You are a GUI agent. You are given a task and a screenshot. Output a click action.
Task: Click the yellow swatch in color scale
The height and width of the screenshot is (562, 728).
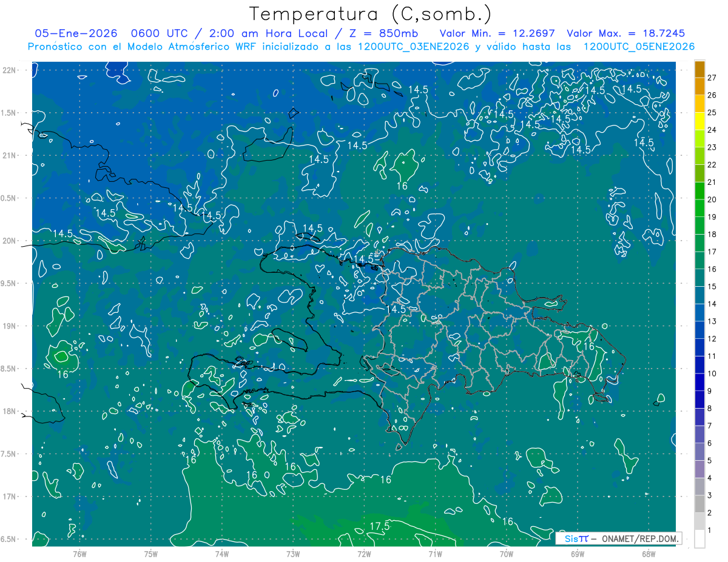[x=699, y=121]
